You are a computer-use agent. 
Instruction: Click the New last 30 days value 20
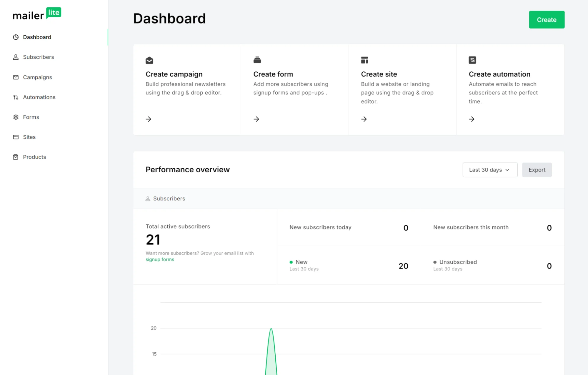403,266
